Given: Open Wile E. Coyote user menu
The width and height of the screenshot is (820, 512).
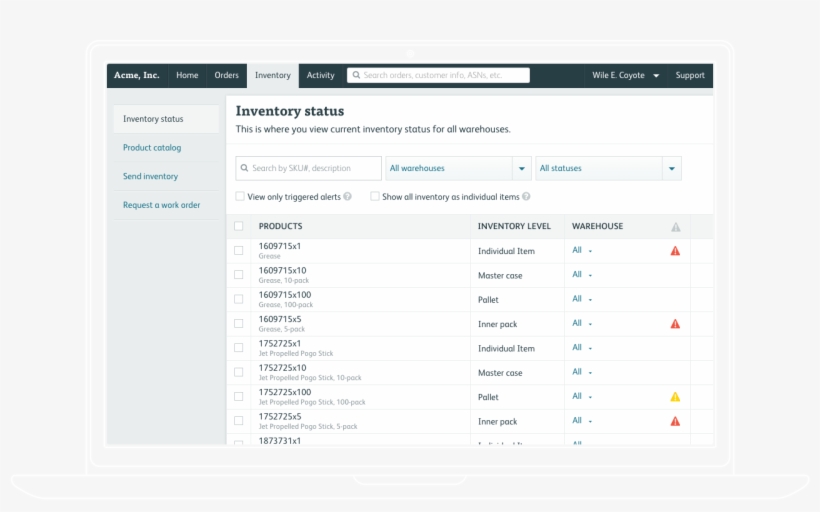Looking at the screenshot, I should click(625, 75).
